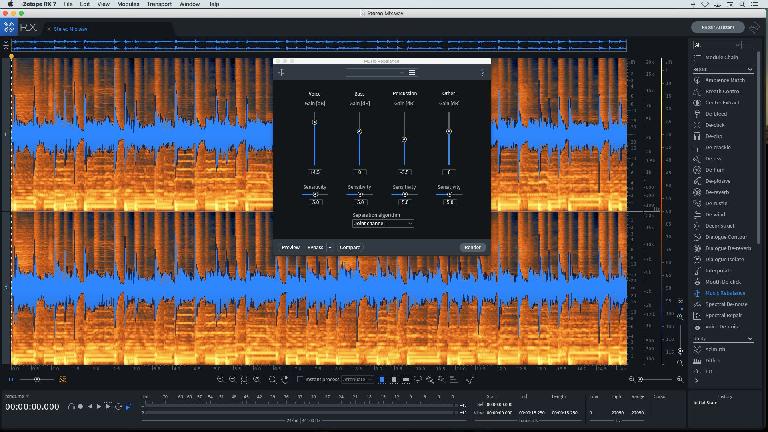Open the Module Chain
This screenshot has height=432, width=768.
pyautogui.click(x=717, y=57)
